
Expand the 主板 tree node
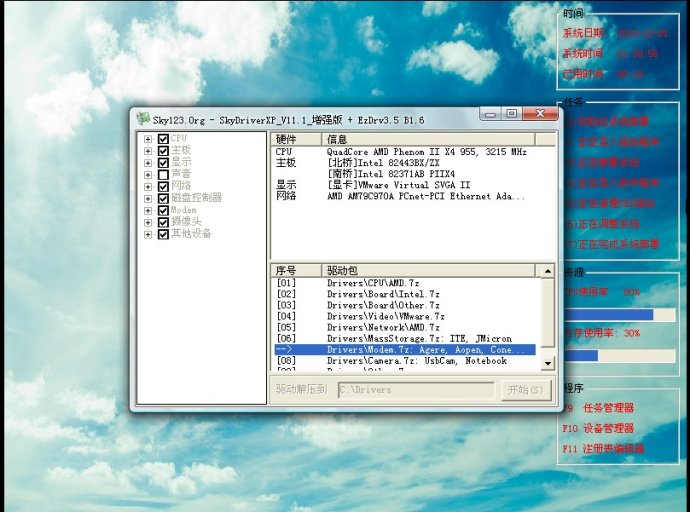(148, 151)
